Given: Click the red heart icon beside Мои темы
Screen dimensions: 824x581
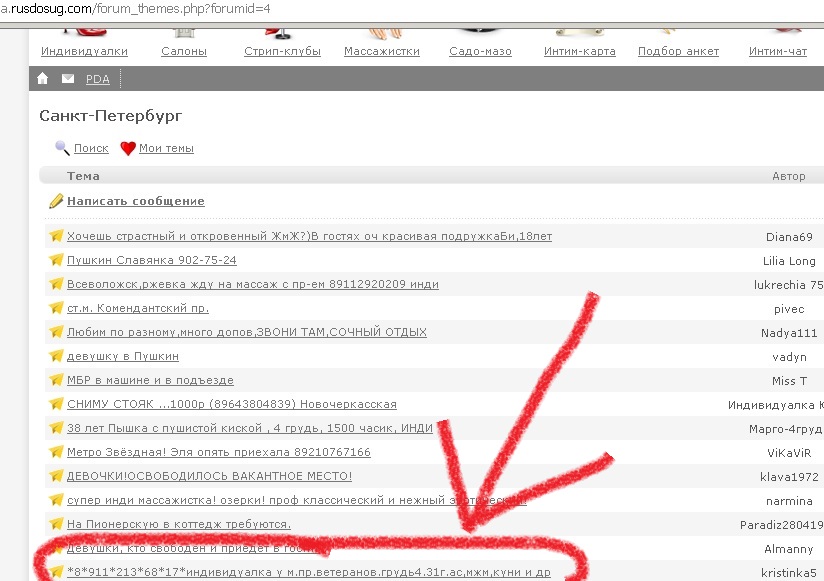Looking at the screenshot, I should click(128, 149).
